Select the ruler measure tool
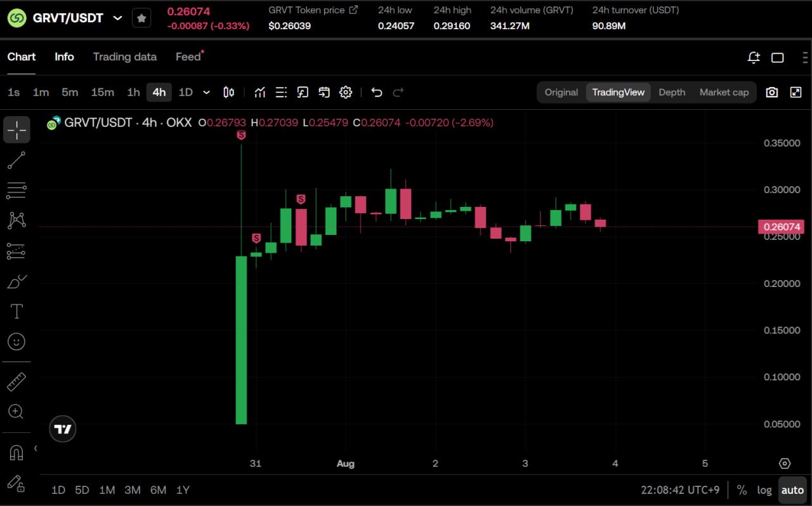Image resolution: width=812 pixels, height=506 pixels. click(16, 382)
